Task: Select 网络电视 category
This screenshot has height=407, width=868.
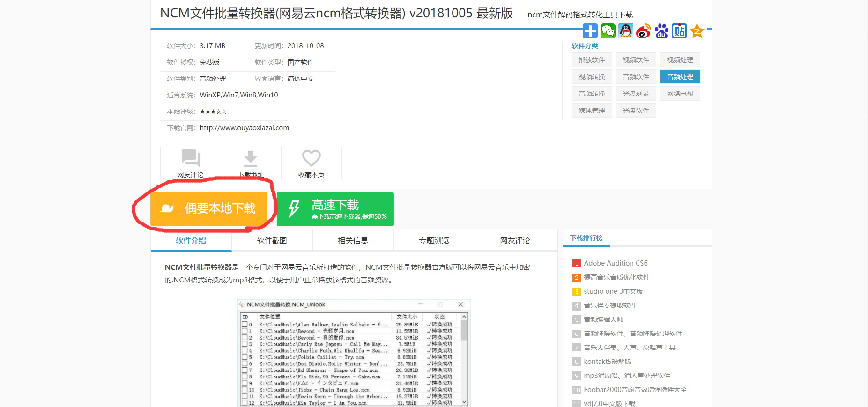Action: point(680,94)
